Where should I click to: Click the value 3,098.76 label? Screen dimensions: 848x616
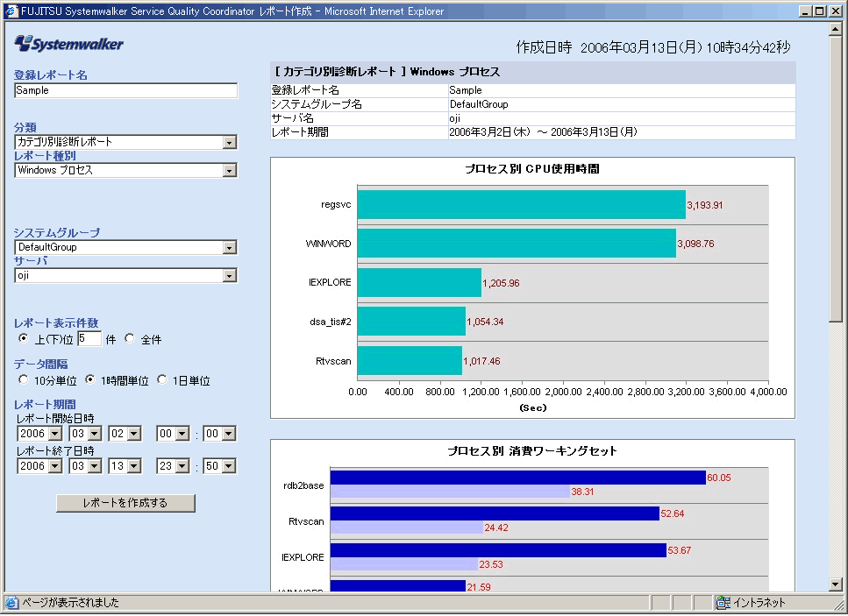(x=695, y=244)
